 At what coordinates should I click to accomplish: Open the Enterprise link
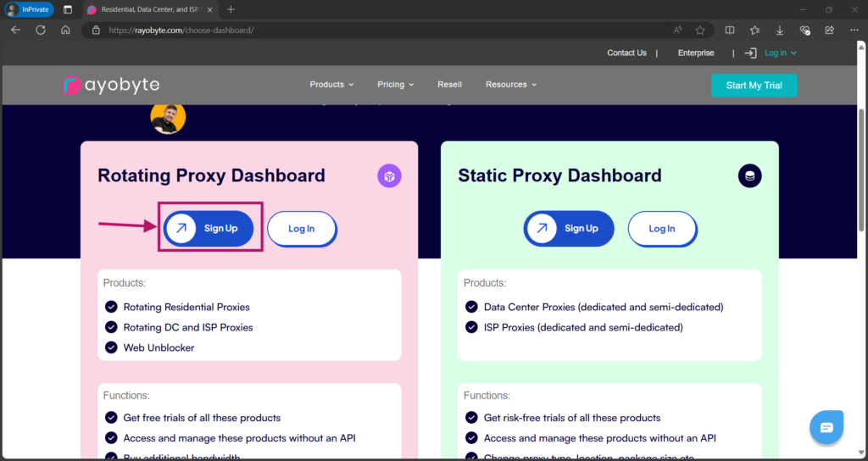point(696,53)
